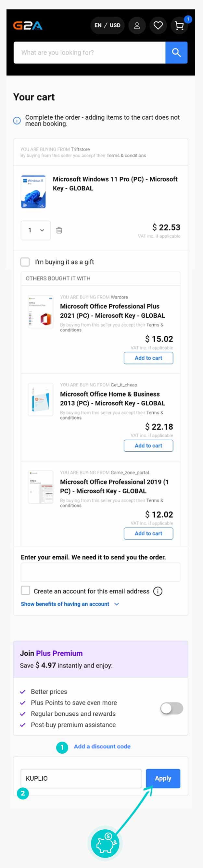Add Office Home & Business 2013 to cart
Viewport: 203px width, 868px height.
pos(148,446)
